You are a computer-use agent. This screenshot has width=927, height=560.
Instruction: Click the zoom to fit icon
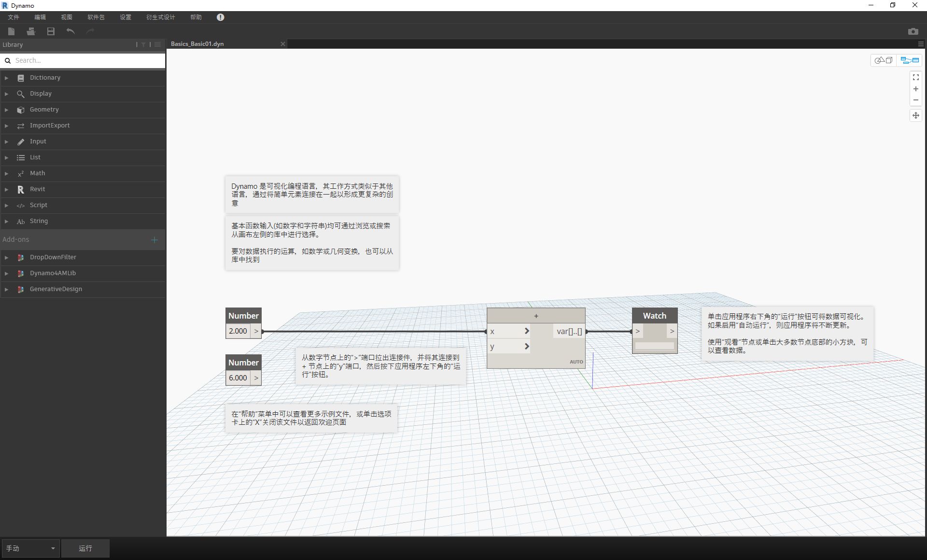[x=915, y=77]
